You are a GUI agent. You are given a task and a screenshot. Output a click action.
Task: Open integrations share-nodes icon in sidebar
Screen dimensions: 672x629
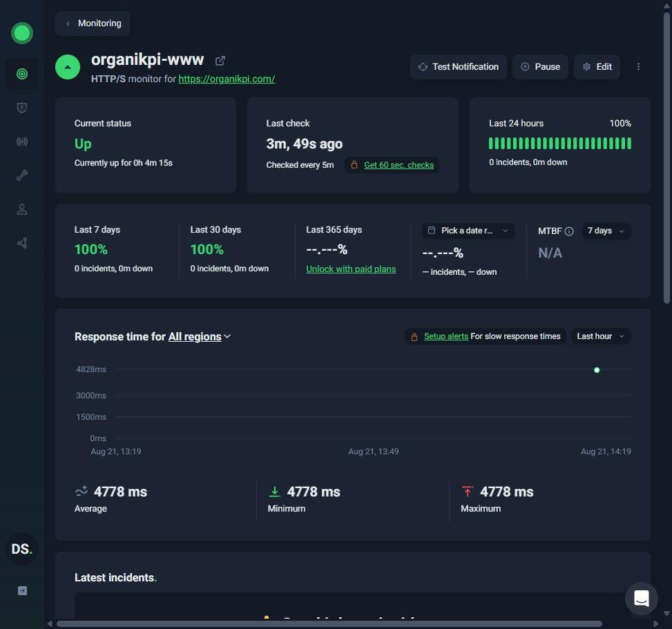point(22,243)
